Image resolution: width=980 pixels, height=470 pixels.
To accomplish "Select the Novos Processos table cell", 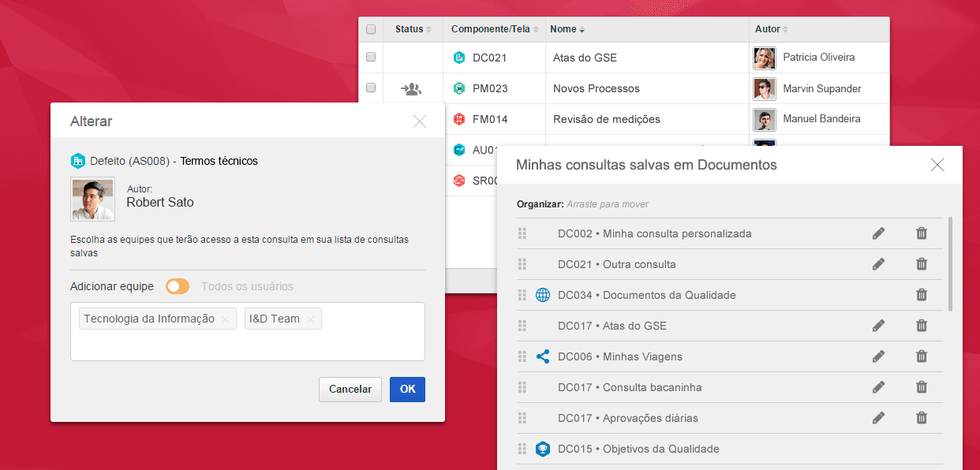I will tap(647, 88).
